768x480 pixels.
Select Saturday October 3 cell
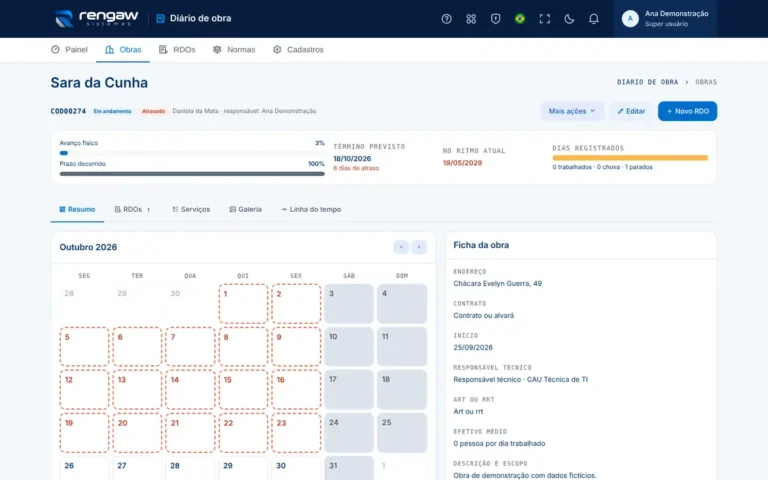(349, 304)
